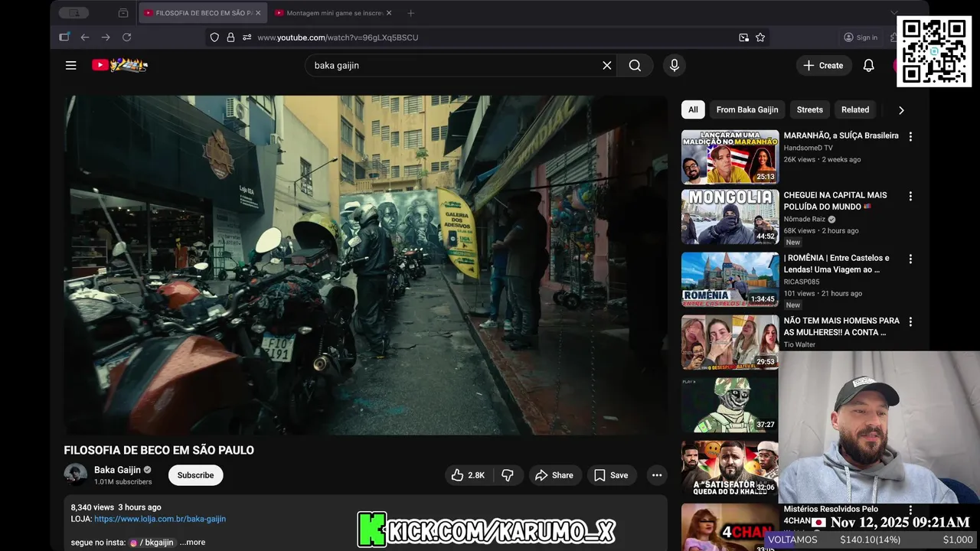Select the Streets filter chip
This screenshot has width=980, height=551.
(809, 109)
